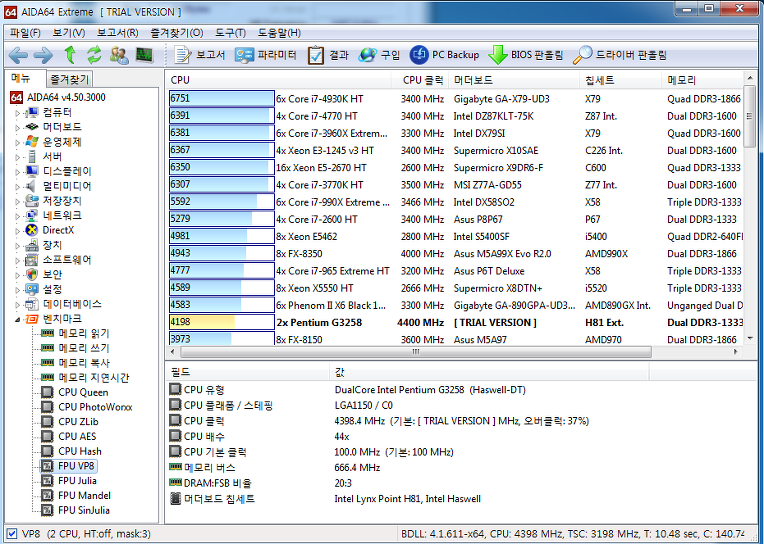Click the 결과 results toolbar button
This screenshot has width=764, height=544.
coord(328,55)
